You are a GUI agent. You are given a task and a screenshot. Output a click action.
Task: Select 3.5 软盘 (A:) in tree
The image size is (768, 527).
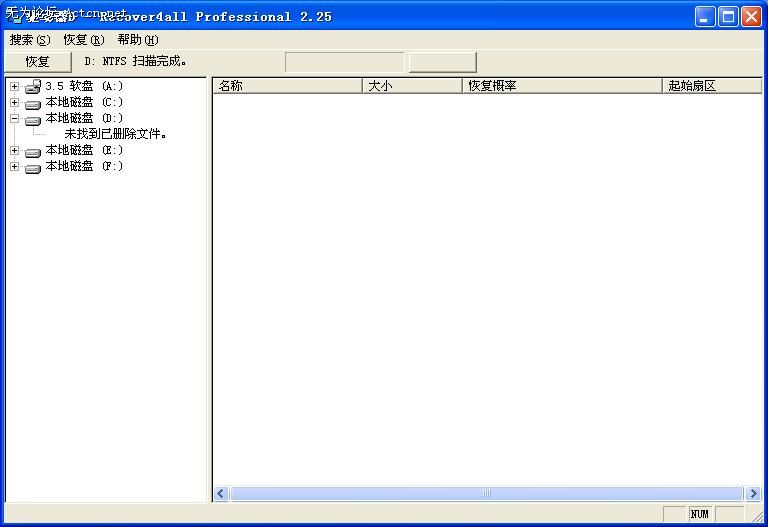pyautogui.click(x=84, y=86)
